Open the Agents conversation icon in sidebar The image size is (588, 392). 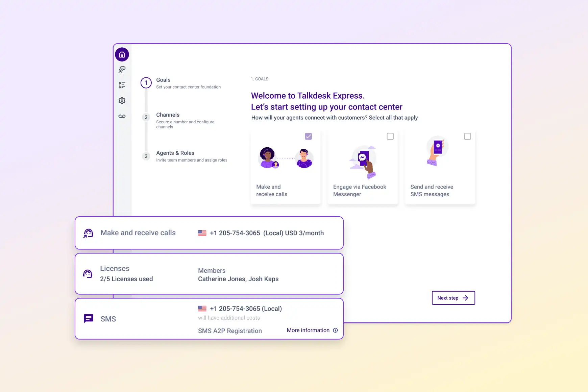(x=122, y=70)
